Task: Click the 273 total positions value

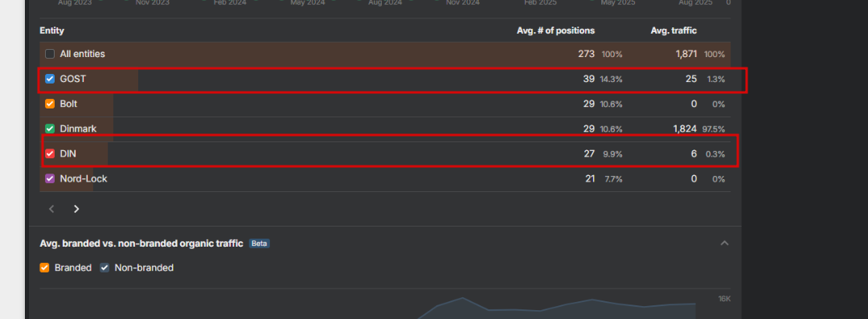Action: 586,55
